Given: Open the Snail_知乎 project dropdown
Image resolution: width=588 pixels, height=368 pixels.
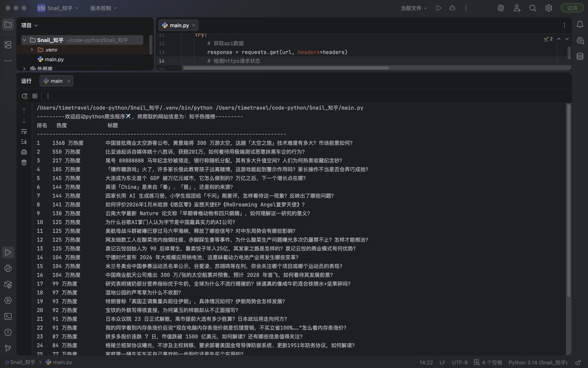Looking at the screenshot, I should pos(58,8).
